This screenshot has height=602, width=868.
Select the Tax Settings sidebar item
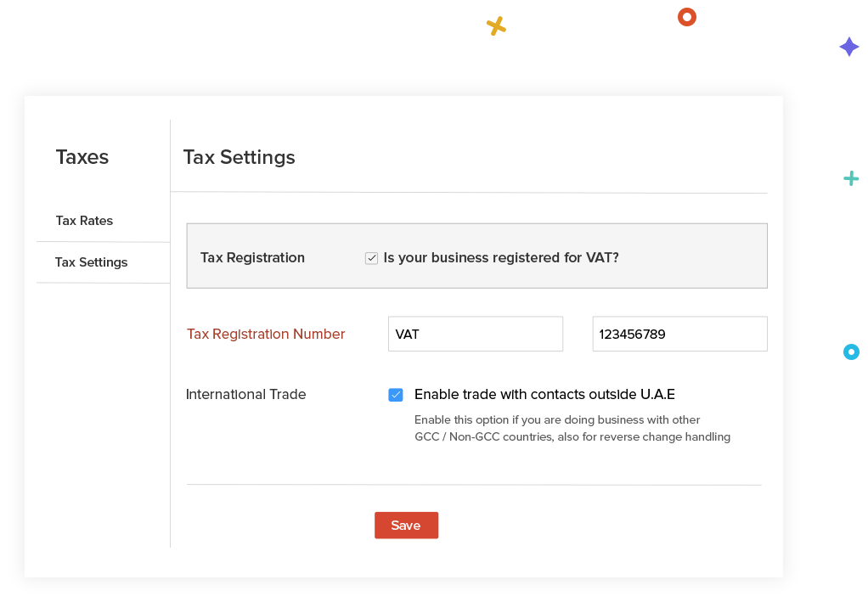coord(91,262)
